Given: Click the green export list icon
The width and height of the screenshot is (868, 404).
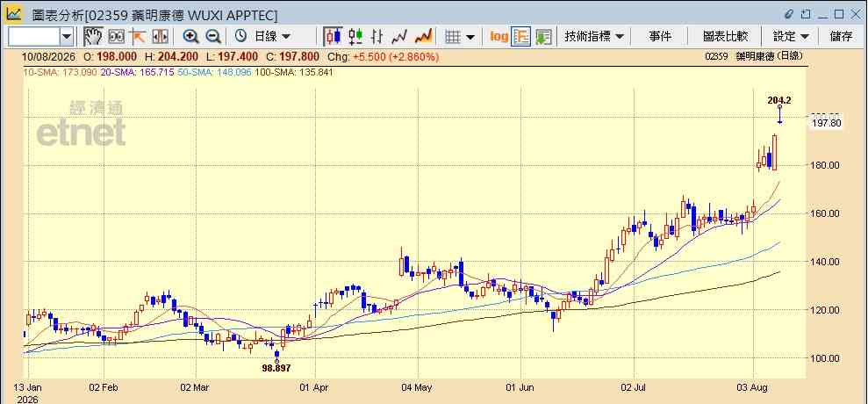Looking at the screenshot, I should [x=543, y=37].
